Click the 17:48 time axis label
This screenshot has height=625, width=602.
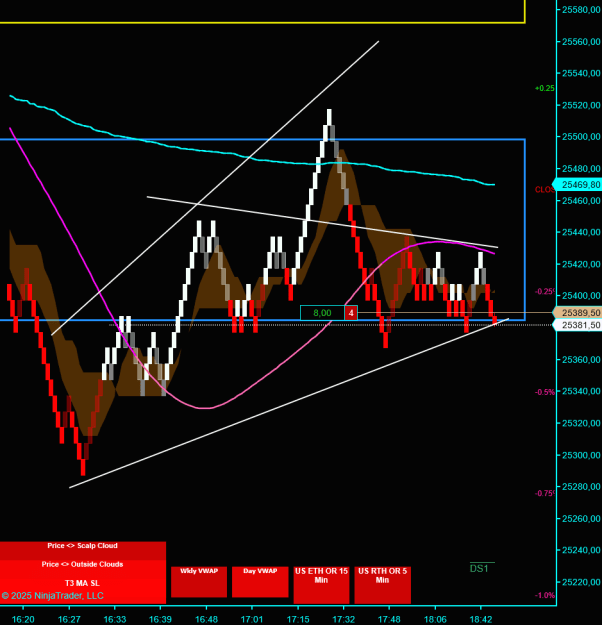pos(389,619)
